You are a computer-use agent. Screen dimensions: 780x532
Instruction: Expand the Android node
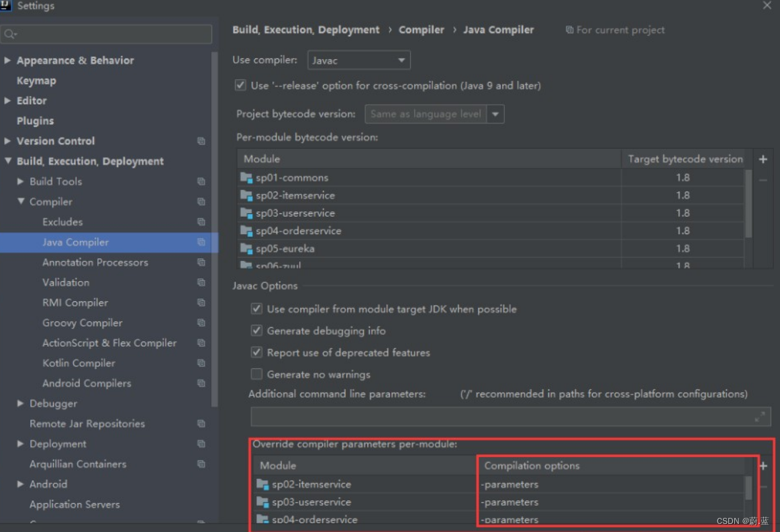(20, 484)
